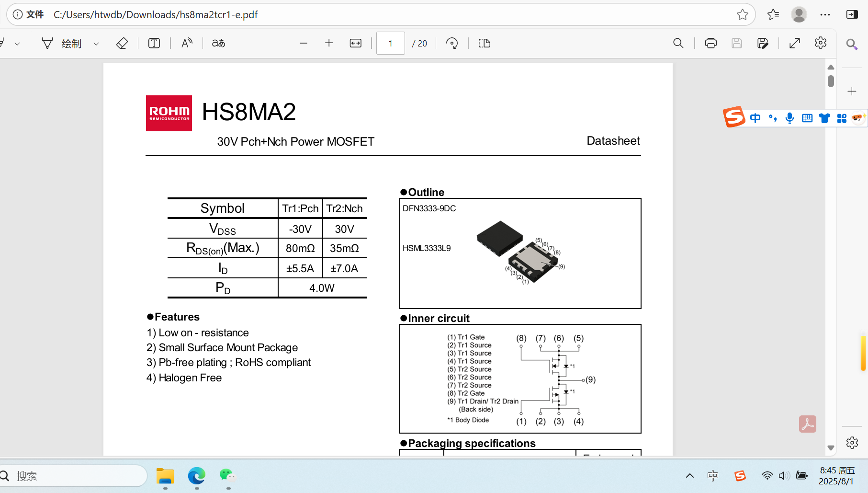The image size is (868, 493).
Task: Click the scroll down arrow on scrollbar
Action: point(831,448)
